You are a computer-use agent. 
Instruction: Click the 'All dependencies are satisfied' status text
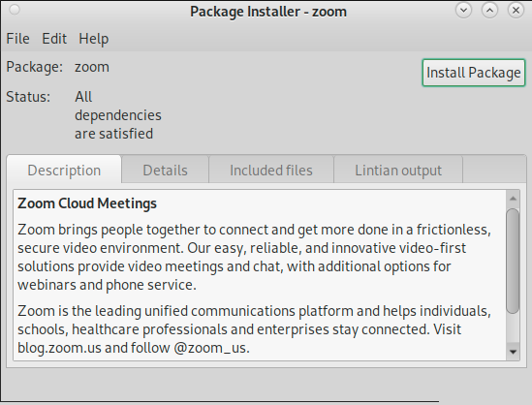click(x=117, y=115)
